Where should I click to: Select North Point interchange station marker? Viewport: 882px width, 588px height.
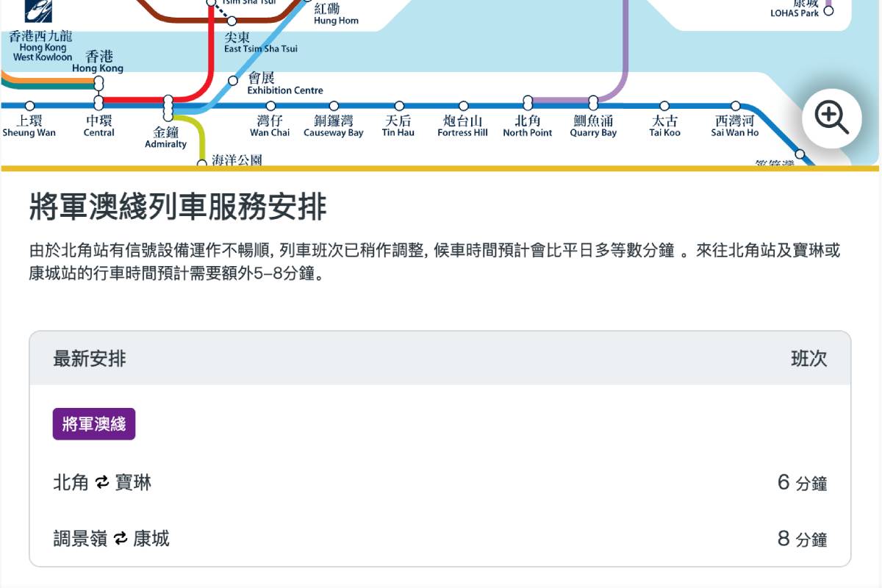(x=528, y=102)
